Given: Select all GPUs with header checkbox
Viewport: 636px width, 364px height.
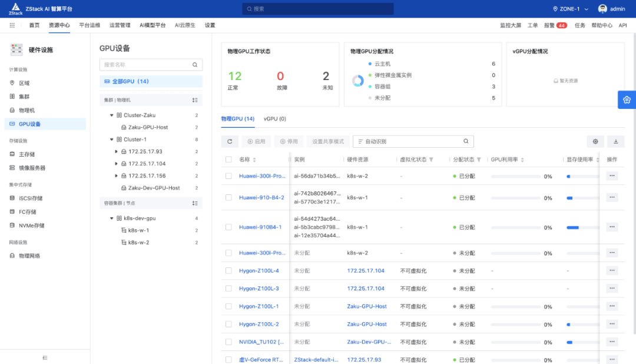Looking at the screenshot, I should [228, 160].
